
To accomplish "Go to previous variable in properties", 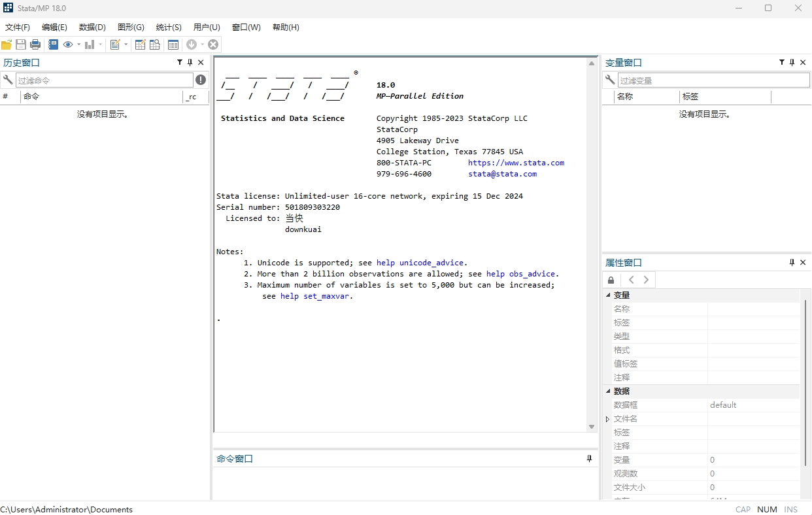I will 631,280.
